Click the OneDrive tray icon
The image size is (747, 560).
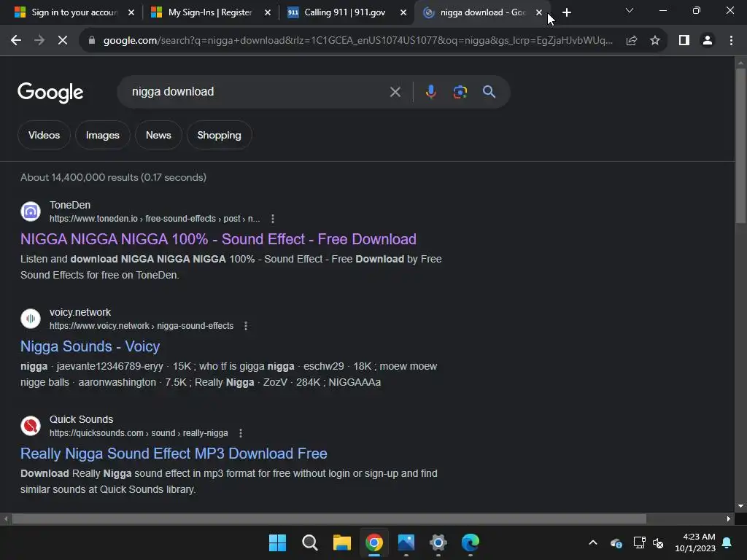coord(616,542)
